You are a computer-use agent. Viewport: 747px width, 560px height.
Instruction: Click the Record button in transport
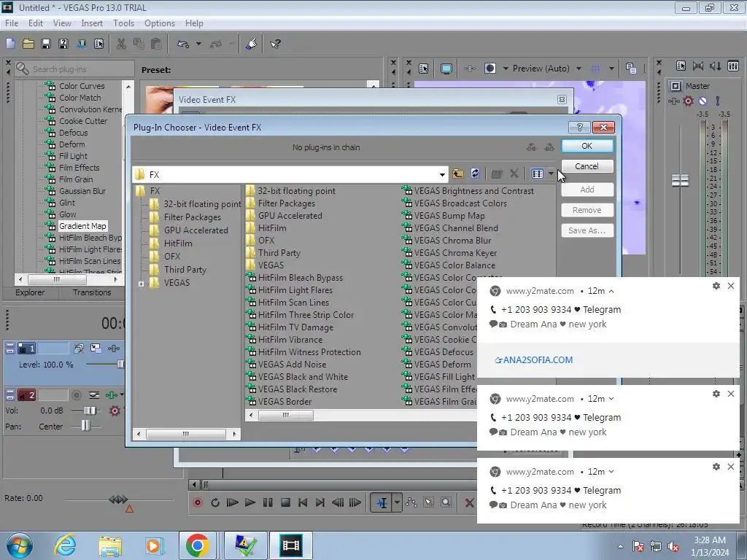point(198,502)
